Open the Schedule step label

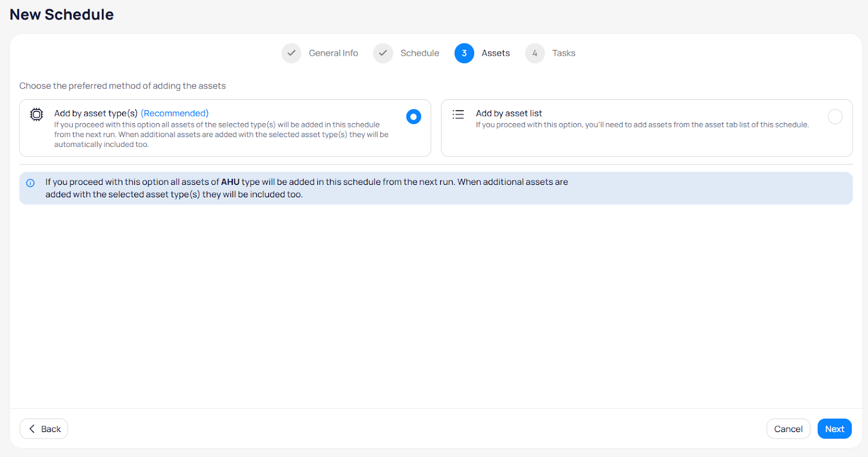pyautogui.click(x=419, y=53)
